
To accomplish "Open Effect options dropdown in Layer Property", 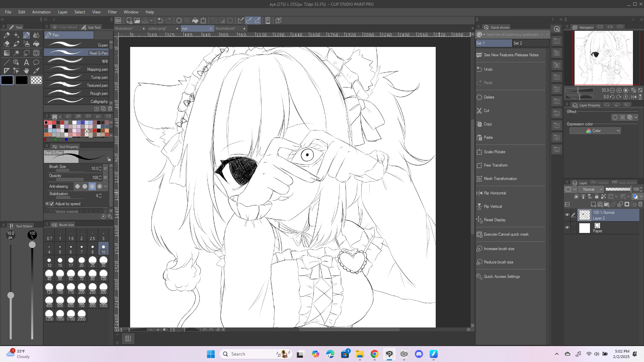I will pyautogui.click(x=636, y=117).
